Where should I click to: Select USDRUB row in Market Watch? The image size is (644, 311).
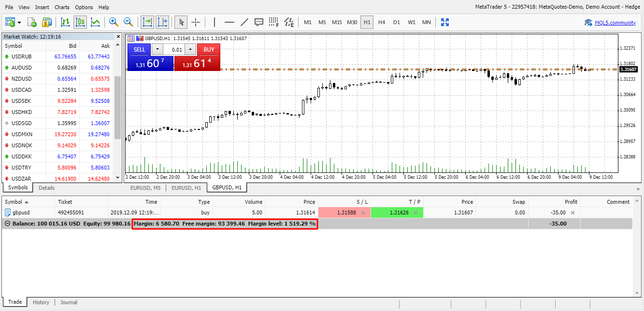coord(57,57)
